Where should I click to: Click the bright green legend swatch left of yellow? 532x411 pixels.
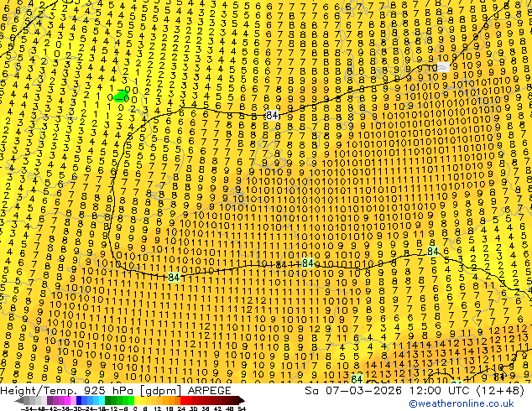[x=131, y=401]
